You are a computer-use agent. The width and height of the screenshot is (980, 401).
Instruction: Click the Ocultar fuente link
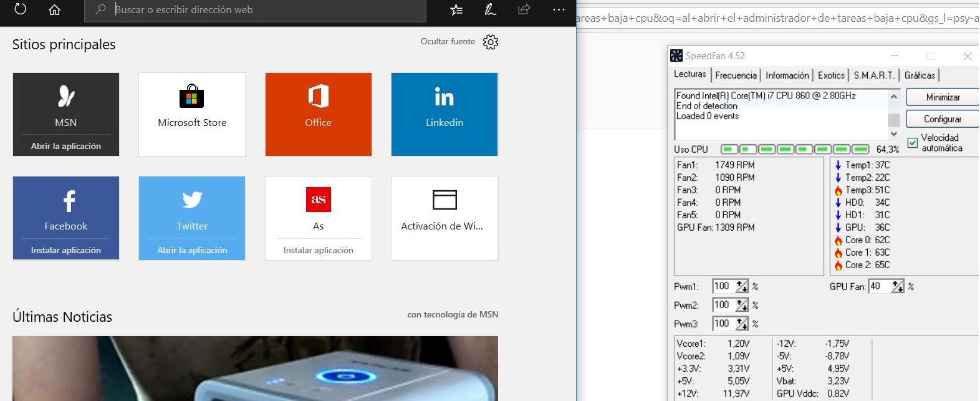[x=448, y=41]
